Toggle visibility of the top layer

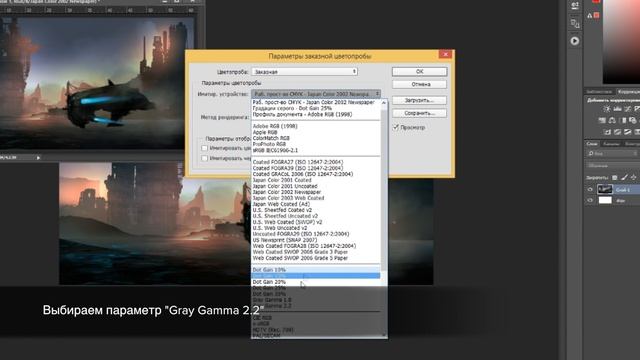tap(590, 189)
